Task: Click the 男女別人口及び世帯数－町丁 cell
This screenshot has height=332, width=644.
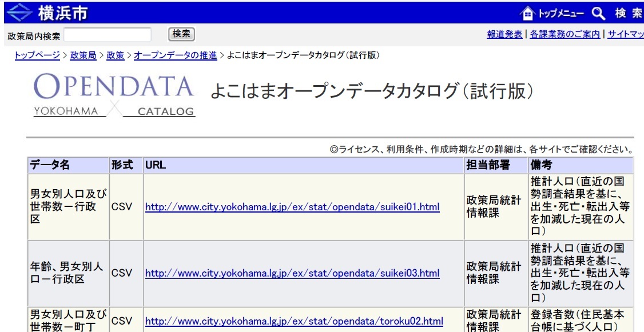Action: click(68, 321)
